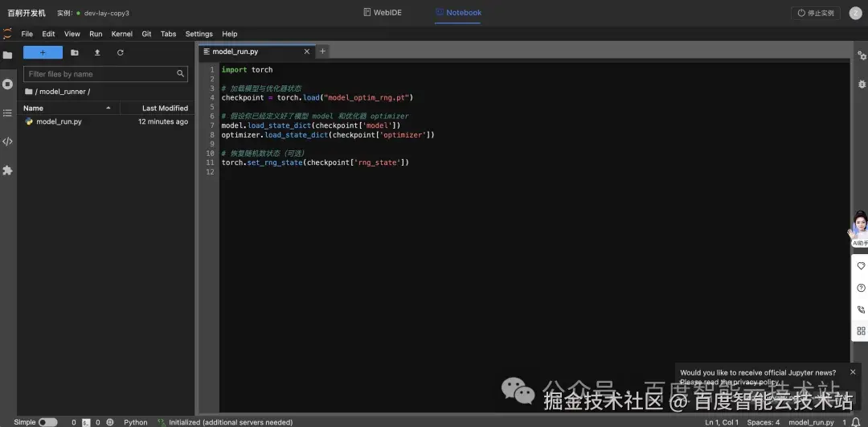Open the File Browser sidebar icon
This screenshot has width=868, height=427.
point(7,55)
